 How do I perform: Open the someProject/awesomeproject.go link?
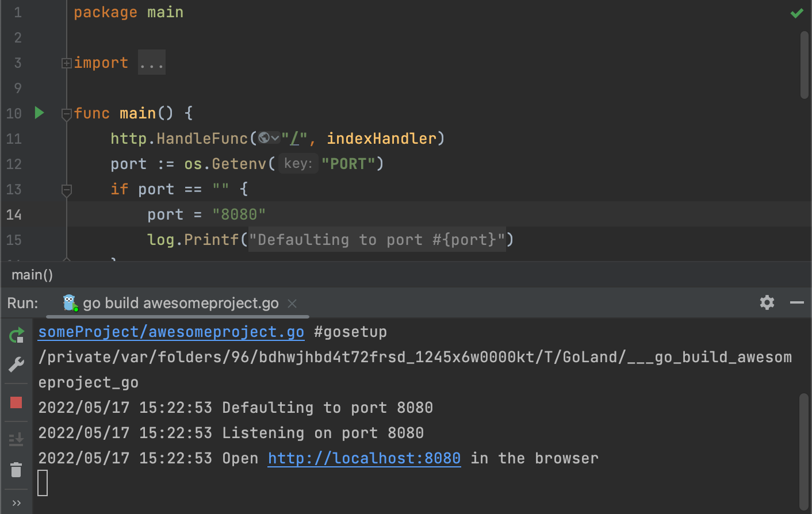coord(171,332)
